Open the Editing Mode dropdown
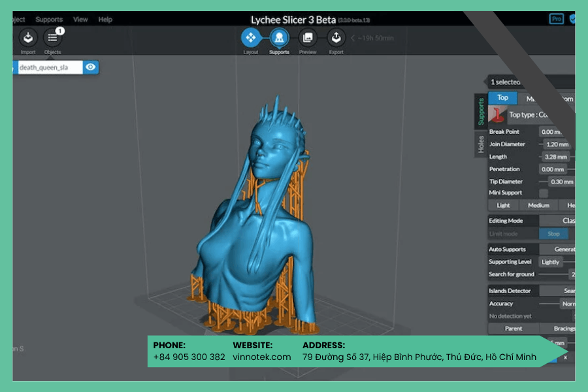 click(x=557, y=221)
